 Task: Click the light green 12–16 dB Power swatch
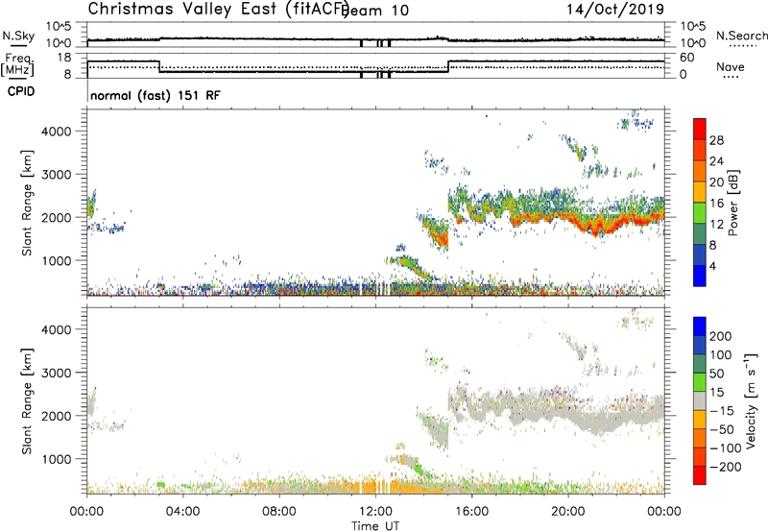(700, 213)
